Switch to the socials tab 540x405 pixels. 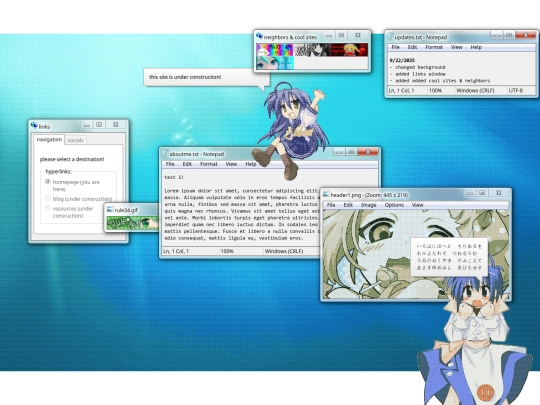pyautogui.click(x=75, y=140)
